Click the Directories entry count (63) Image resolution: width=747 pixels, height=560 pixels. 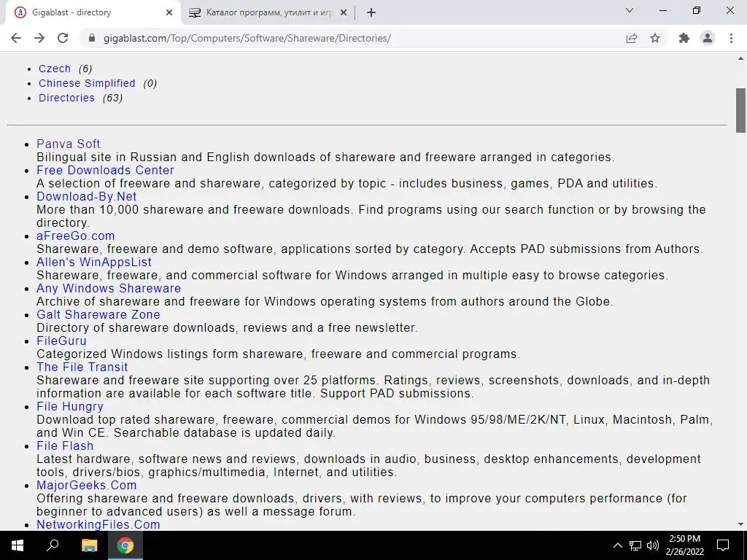(x=112, y=98)
